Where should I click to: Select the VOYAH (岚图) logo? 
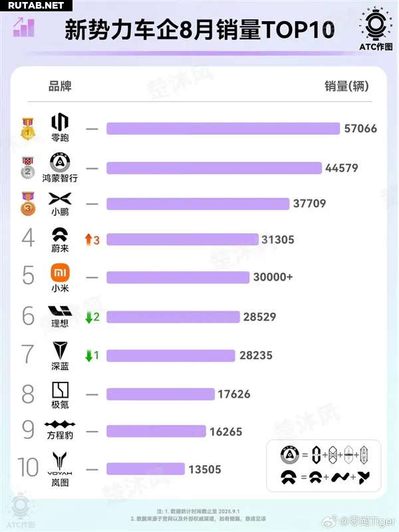tap(60, 463)
